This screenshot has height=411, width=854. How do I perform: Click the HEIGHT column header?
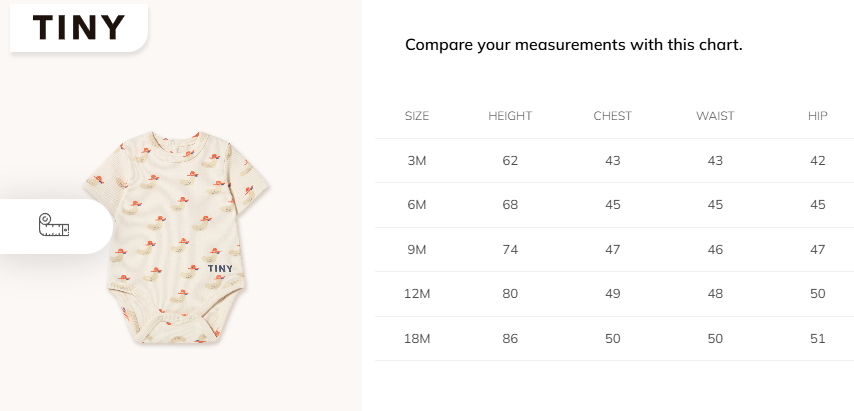click(510, 116)
